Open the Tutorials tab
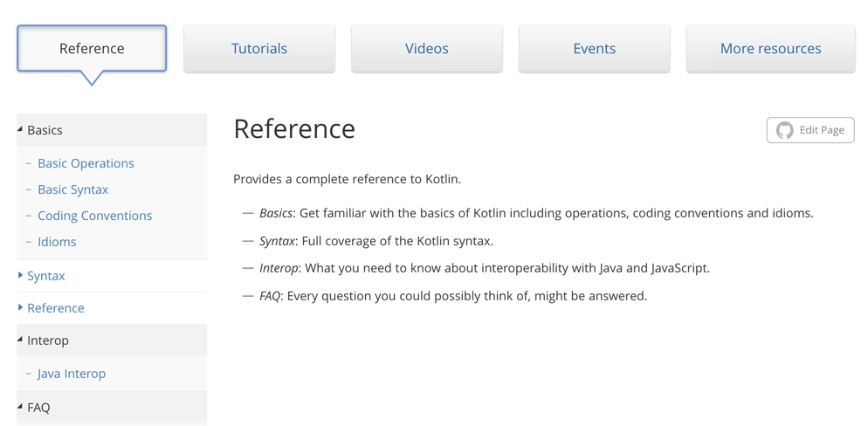Viewport: 868px width, 426px height. coord(259,48)
